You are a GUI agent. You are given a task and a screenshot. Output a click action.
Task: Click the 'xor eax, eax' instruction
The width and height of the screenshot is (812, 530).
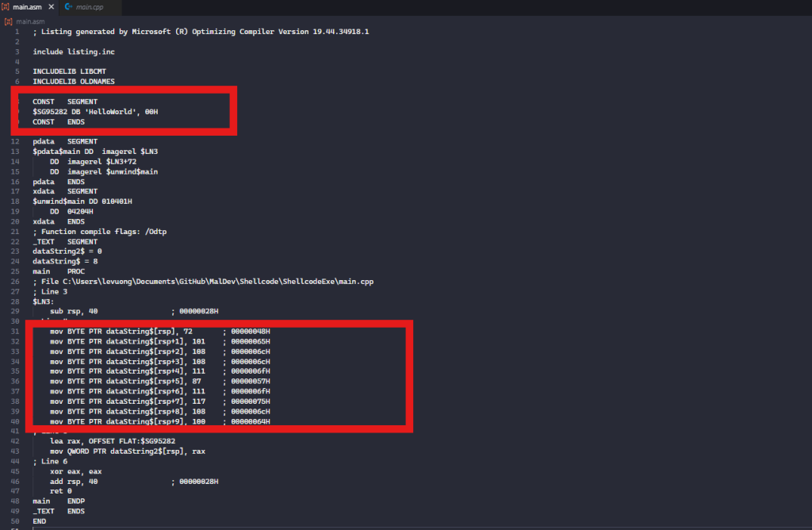(x=74, y=471)
